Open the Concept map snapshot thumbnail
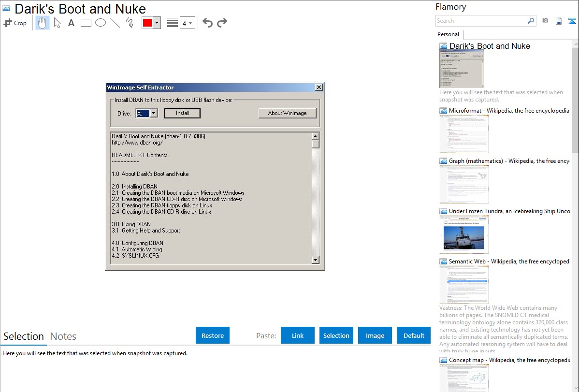Image resolution: width=579 pixels, height=392 pixels. (x=464, y=378)
